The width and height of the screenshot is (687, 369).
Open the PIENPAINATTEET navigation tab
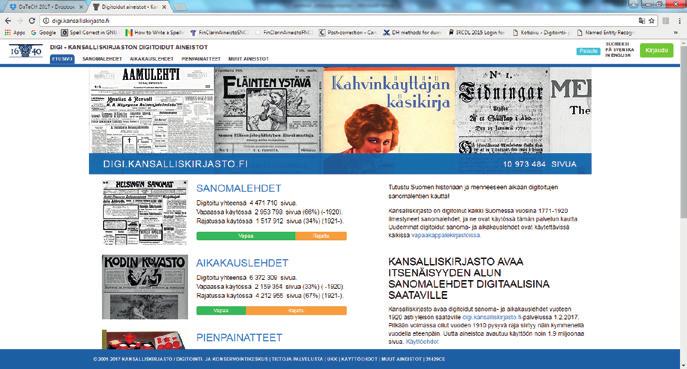pyautogui.click(x=201, y=59)
